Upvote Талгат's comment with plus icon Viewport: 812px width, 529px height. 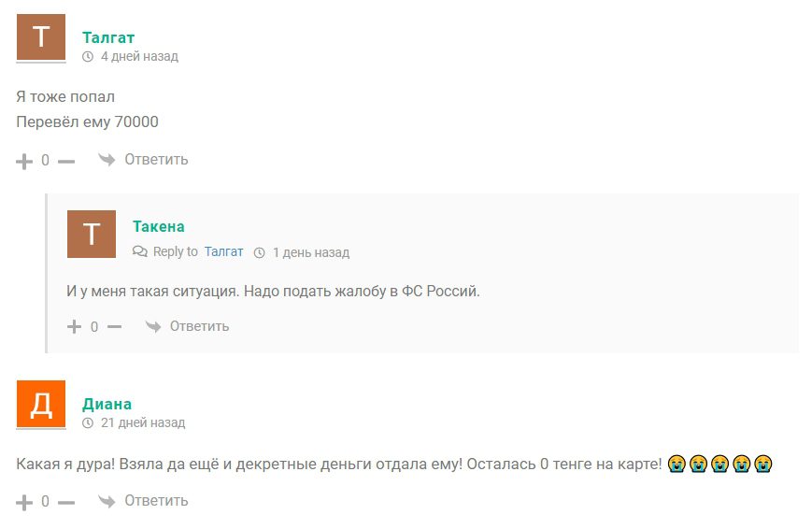[23, 161]
